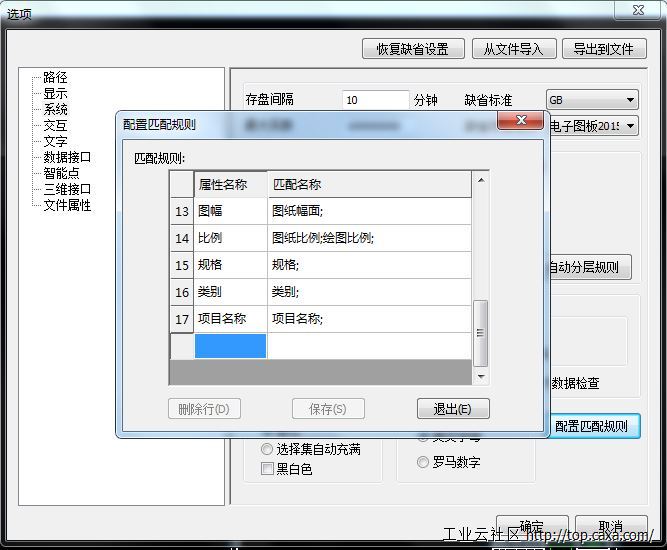Screen dimensions: 667x550
Task: Select row header 17
Action: 182,319
